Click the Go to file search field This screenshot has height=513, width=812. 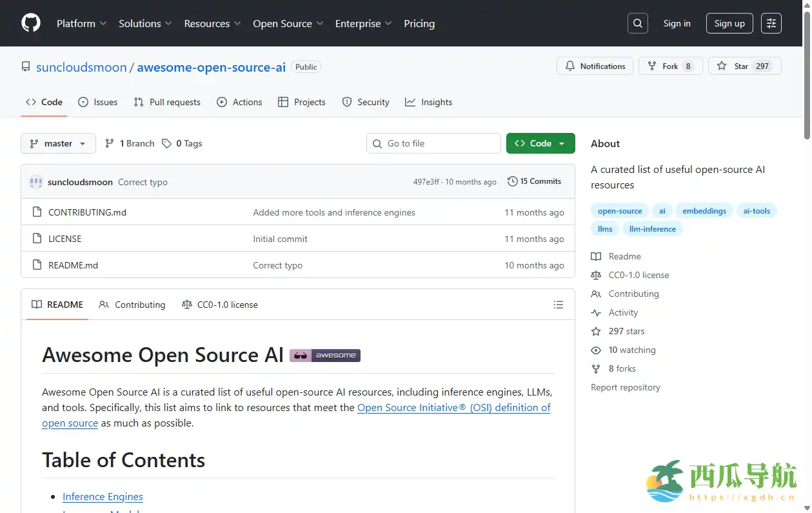(x=433, y=143)
